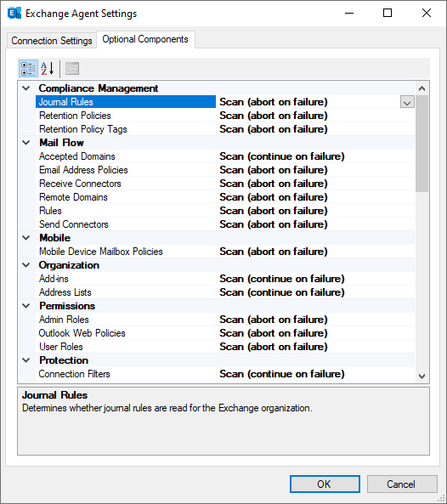
Task: Collapse the Organization category
Action: (26, 265)
